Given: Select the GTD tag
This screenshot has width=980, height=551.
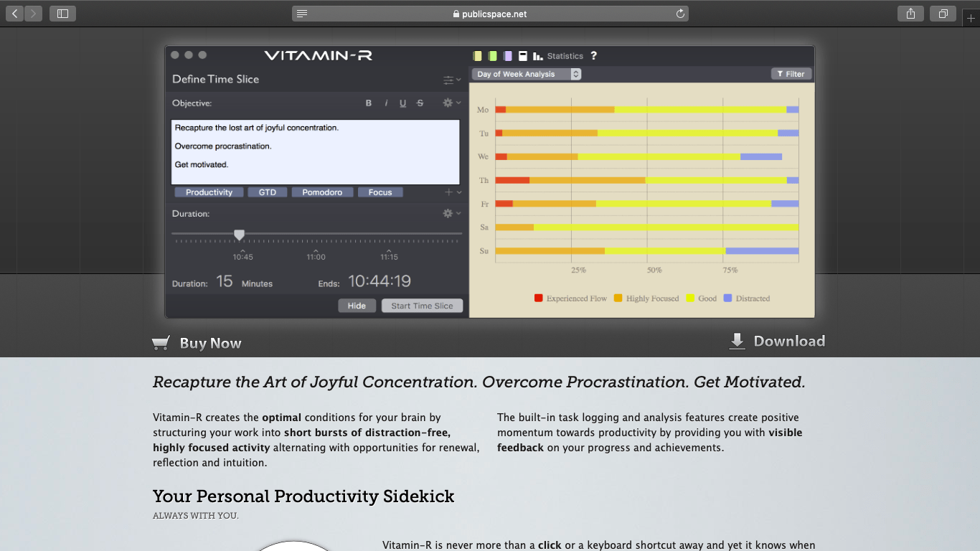Looking at the screenshot, I should click(x=268, y=192).
